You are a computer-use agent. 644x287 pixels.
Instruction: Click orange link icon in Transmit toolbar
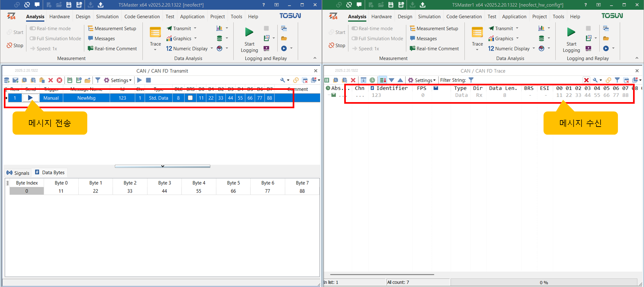pos(296,80)
